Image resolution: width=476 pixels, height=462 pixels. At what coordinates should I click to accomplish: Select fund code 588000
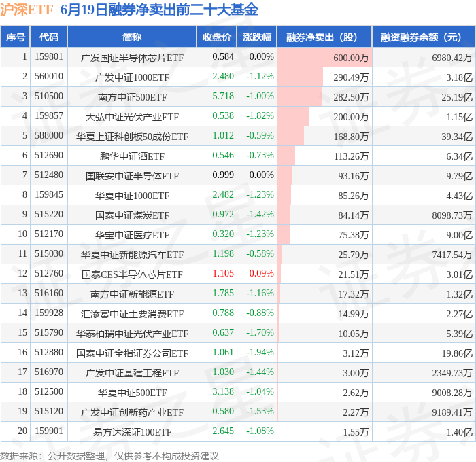click(48, 136)
